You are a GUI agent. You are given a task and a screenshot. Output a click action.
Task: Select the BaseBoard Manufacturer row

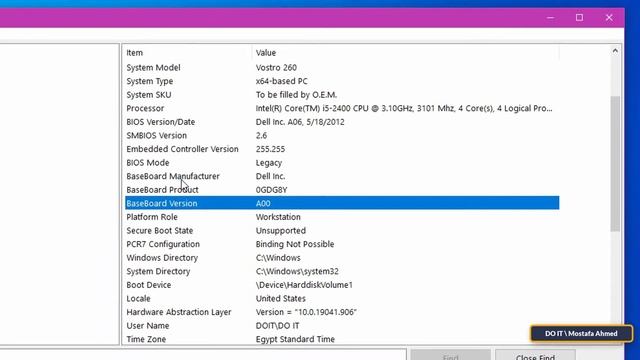point(342,176)
